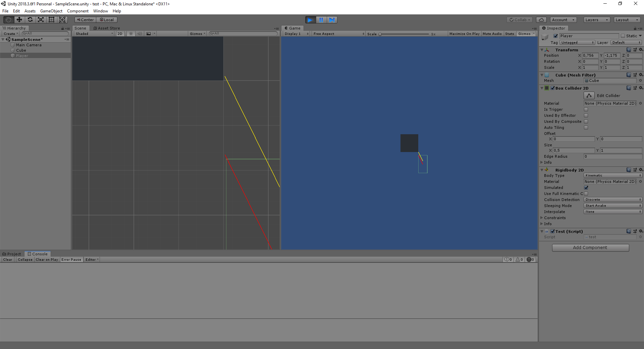Toggle scene lighting sun icon
This screenshot has width=644, height=349.
tap(131, 34)
